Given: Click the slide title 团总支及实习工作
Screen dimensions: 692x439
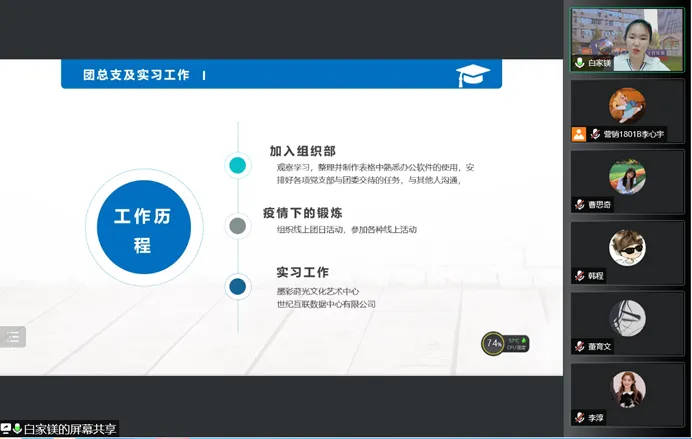Looking at the screenshot, I should 136,75.
